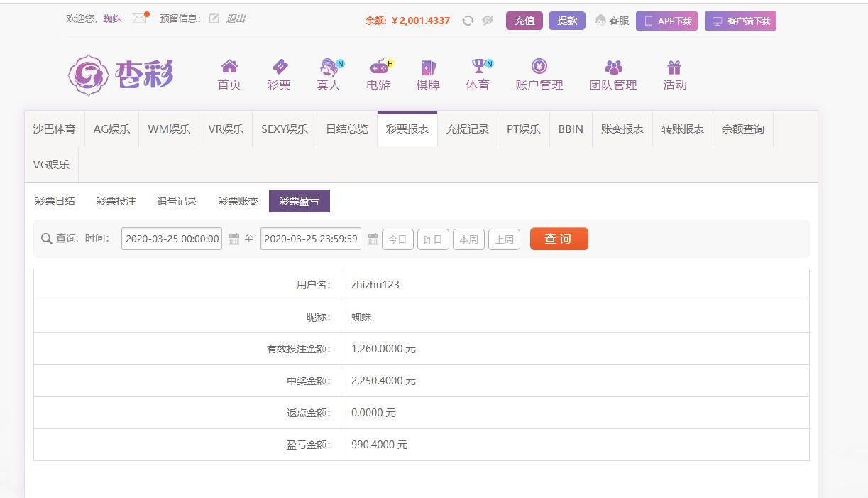Viewport: 868px width, 498px height.
Task: Open end date calendar picker icon
Action: tap(373, 239)
